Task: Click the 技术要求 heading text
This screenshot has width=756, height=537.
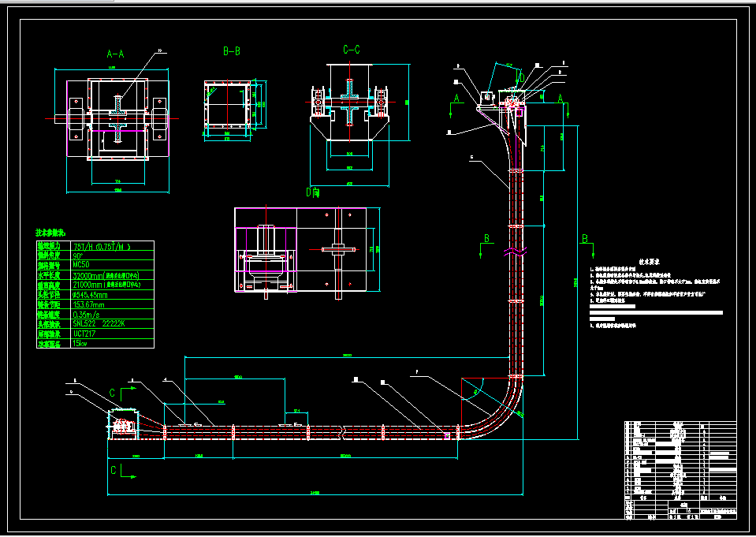Action: click(x=649, y=262)
